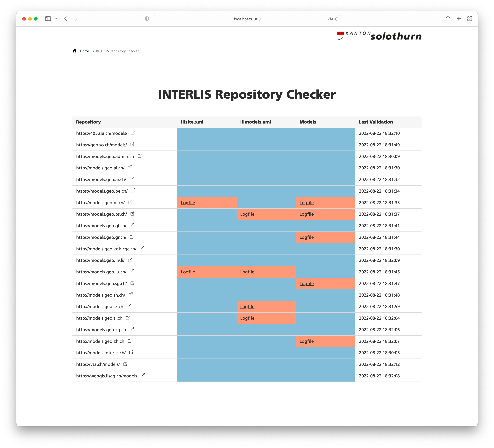Open external link icon for models.geo.zh.ch
This screenshot has height=448, width=494.
click(x=130, y=341)
